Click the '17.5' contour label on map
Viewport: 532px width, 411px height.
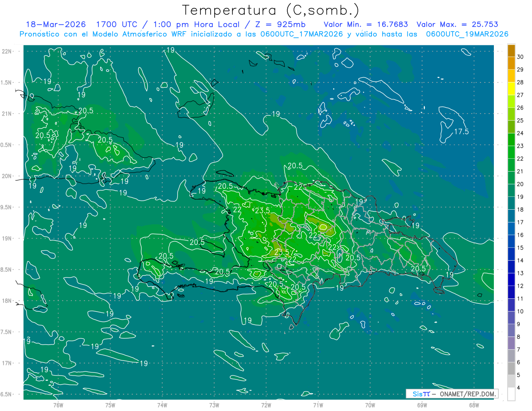(461, 132)
